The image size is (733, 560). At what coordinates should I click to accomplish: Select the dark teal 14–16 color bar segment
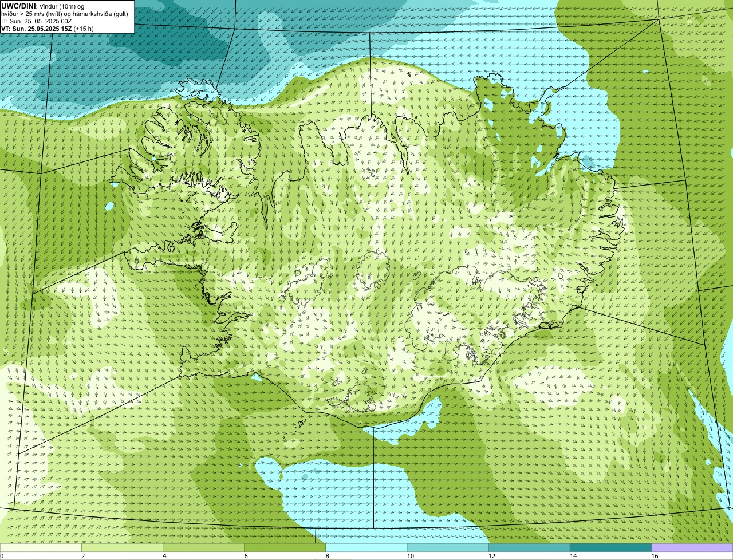(610, 547)
